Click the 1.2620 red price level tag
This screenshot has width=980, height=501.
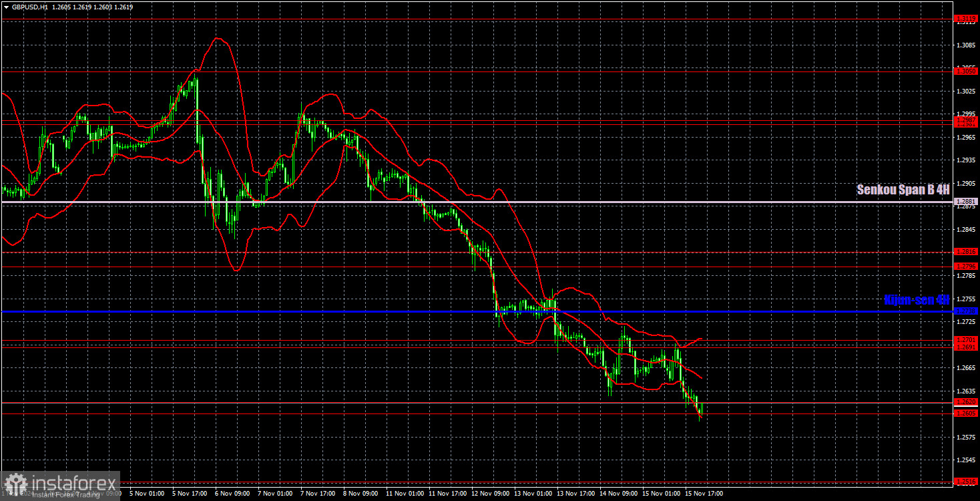[x=966, y=401]
